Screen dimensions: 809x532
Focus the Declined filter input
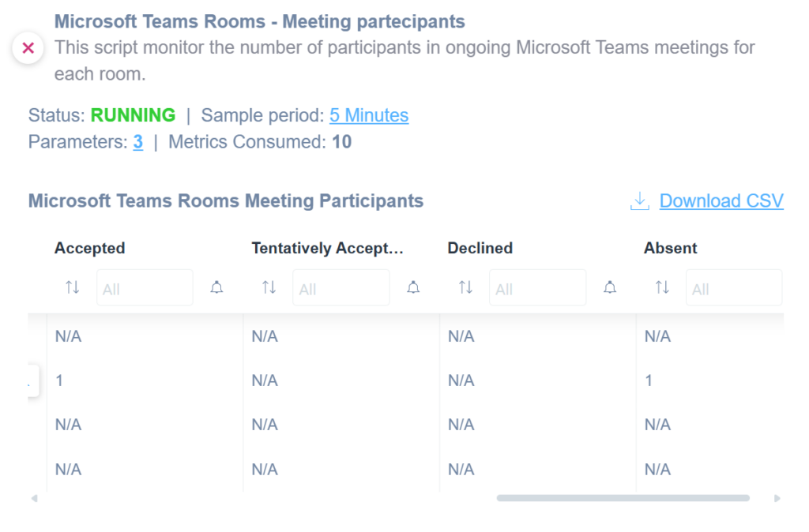(537, 288)
